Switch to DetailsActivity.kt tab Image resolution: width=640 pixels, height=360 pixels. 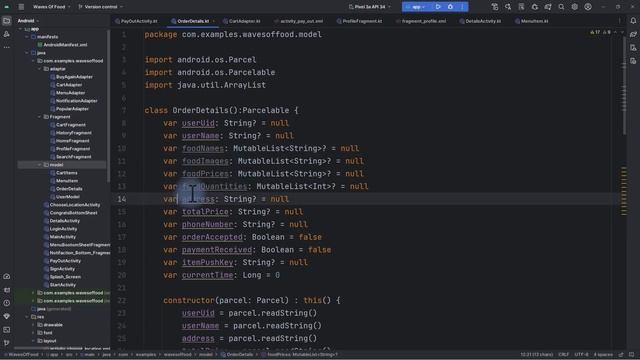point(480,21)
